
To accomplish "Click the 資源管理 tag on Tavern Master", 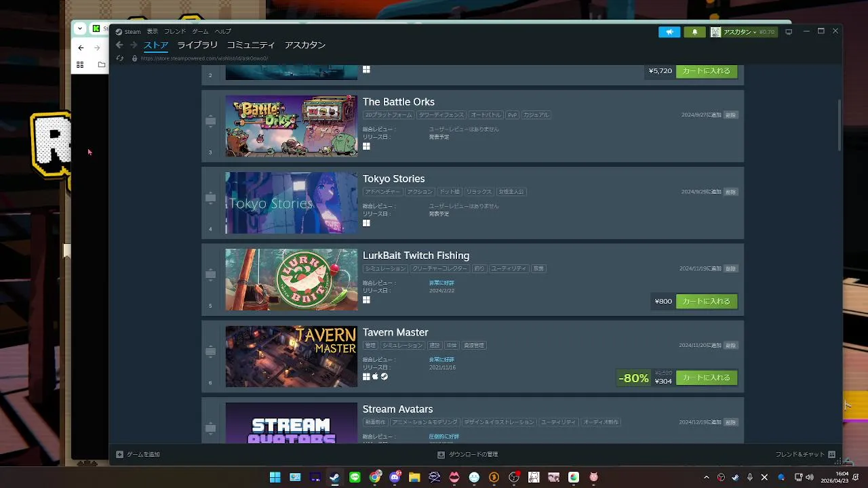I will pyautogui.click(x=473, y=345).
